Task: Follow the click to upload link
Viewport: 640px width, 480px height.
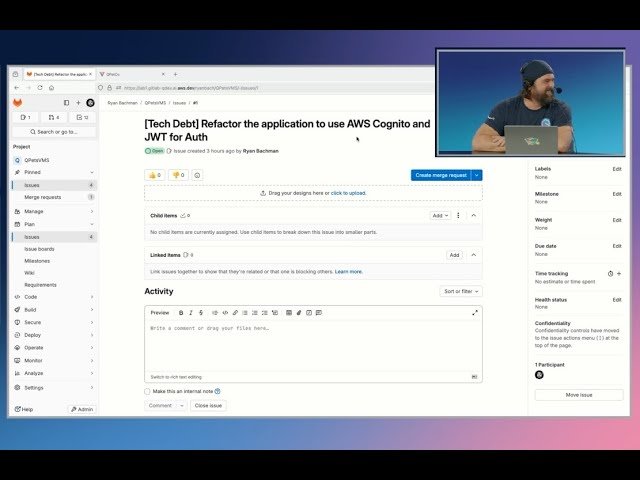Action: (x=348, y=193)
